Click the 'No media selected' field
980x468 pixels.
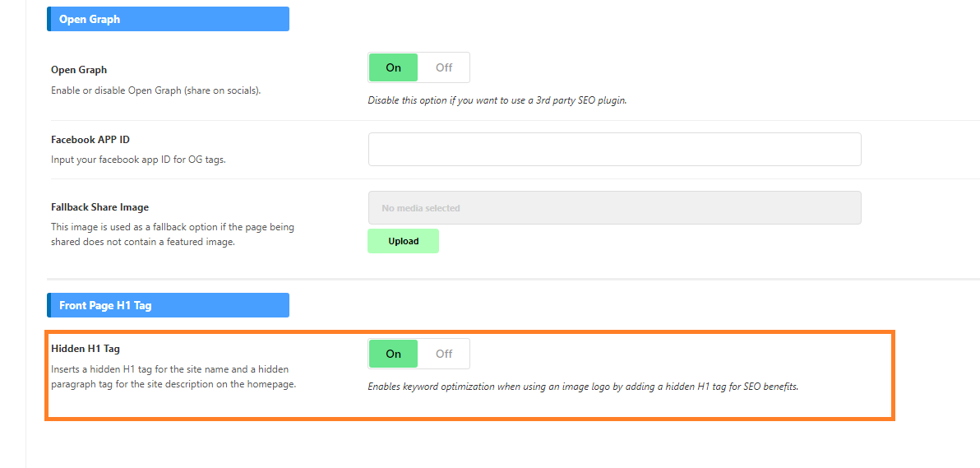pos(615,208)
